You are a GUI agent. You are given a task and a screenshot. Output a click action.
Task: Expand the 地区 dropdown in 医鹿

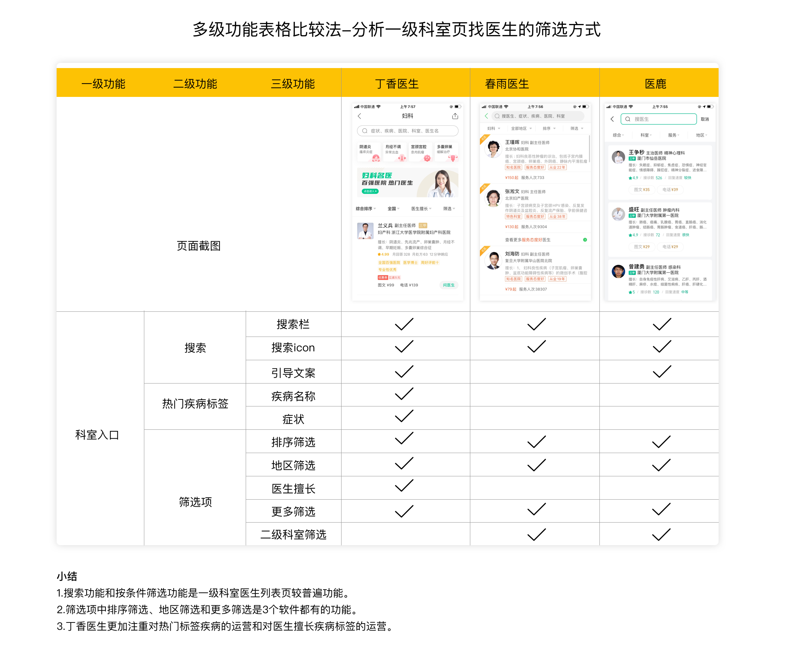pos(701,135)
